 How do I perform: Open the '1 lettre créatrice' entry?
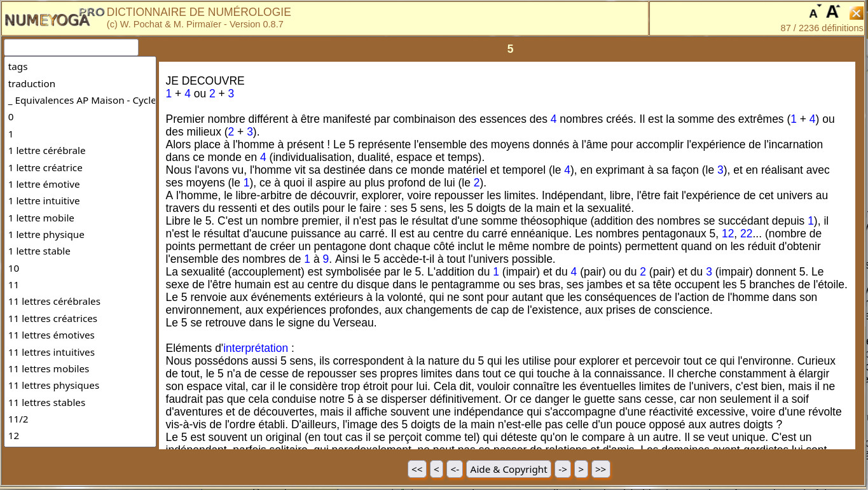[80, 167]
